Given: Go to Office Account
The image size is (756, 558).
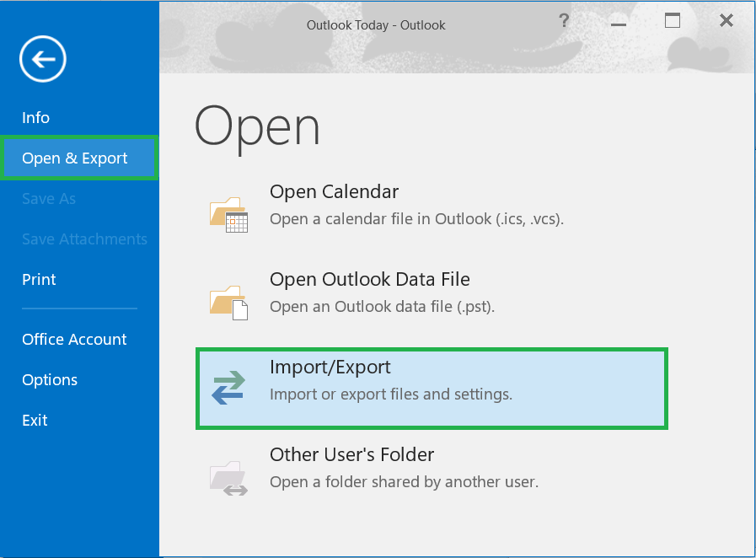Looking at the screenshot, I should tap(74, 340).
